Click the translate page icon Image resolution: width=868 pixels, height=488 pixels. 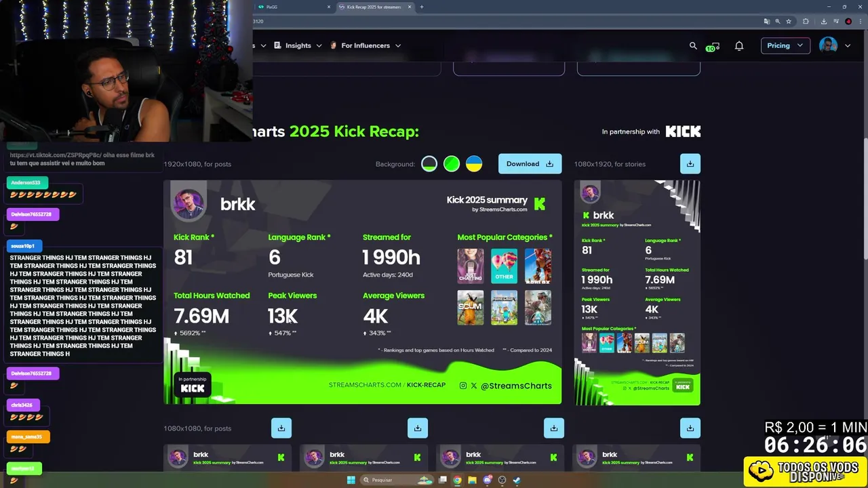point(766,21)
